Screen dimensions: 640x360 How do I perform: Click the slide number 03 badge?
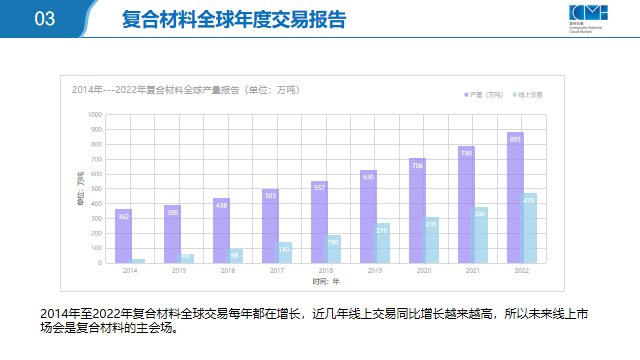tap(44, 19)
